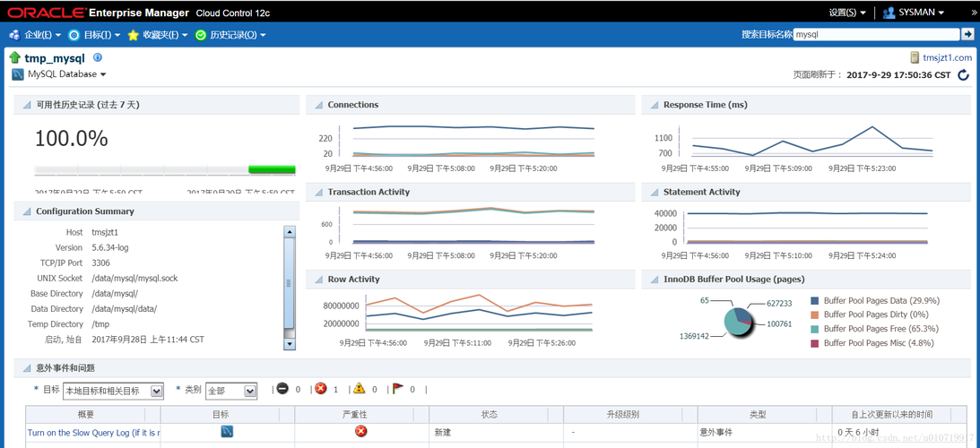Refresh the page with the circular arrow icon
This screenshot has height=448, width=980.
click(x=963, y=75)
